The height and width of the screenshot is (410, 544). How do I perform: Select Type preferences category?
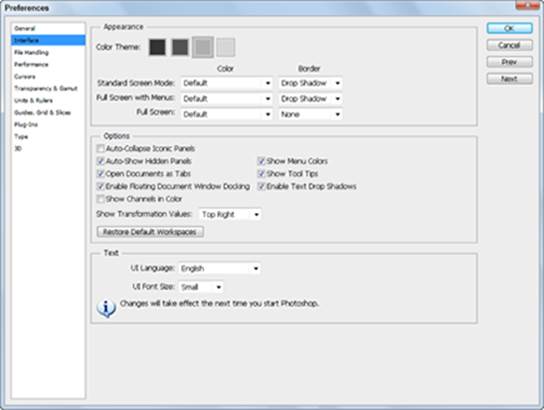(48, 136)
